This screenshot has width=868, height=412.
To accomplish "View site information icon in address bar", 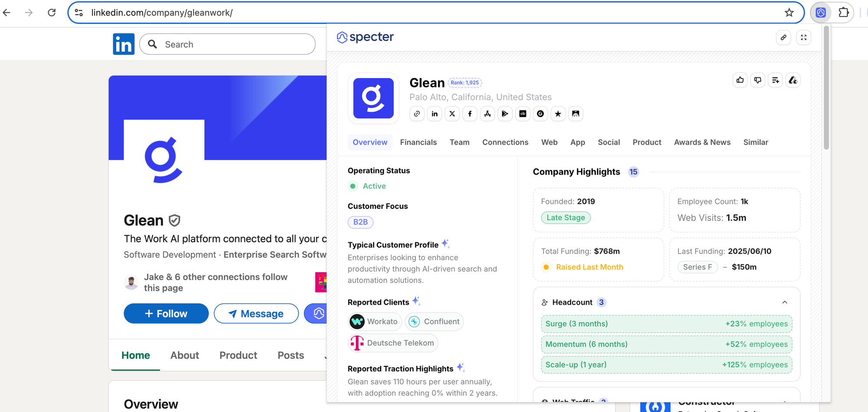I will pyautogui.click(x=79, y=13).
